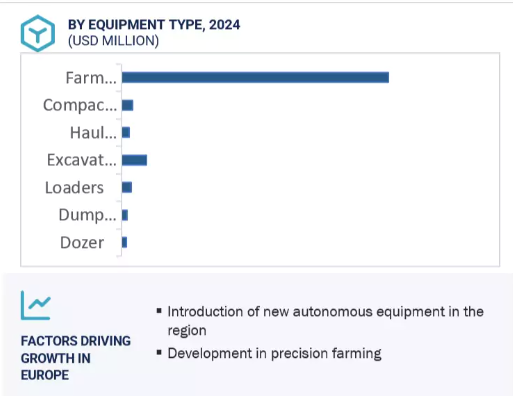
Task: Click the Excavat… axis label
Action: click(82, 160)
